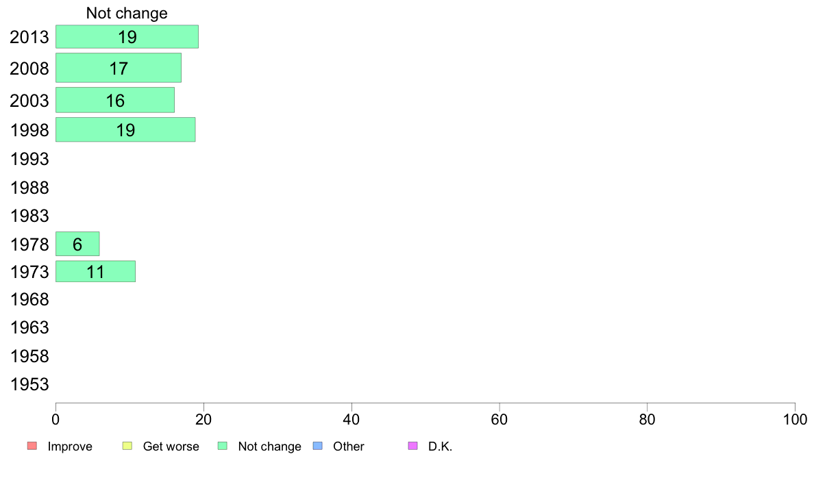The height and width of the screenshot is (504, 814).
Task: Click the 100 axis tick label
Action: pyautogui.click(x=795, y=419)
